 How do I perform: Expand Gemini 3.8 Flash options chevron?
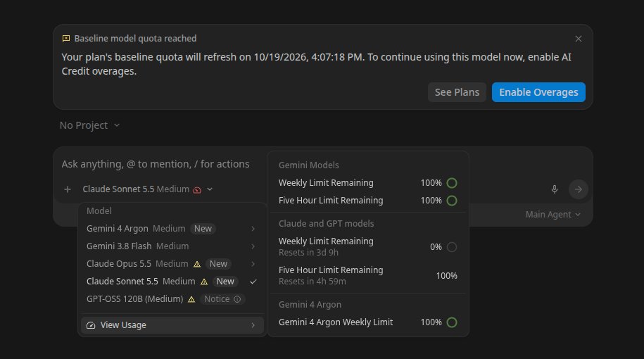point(253,246)
